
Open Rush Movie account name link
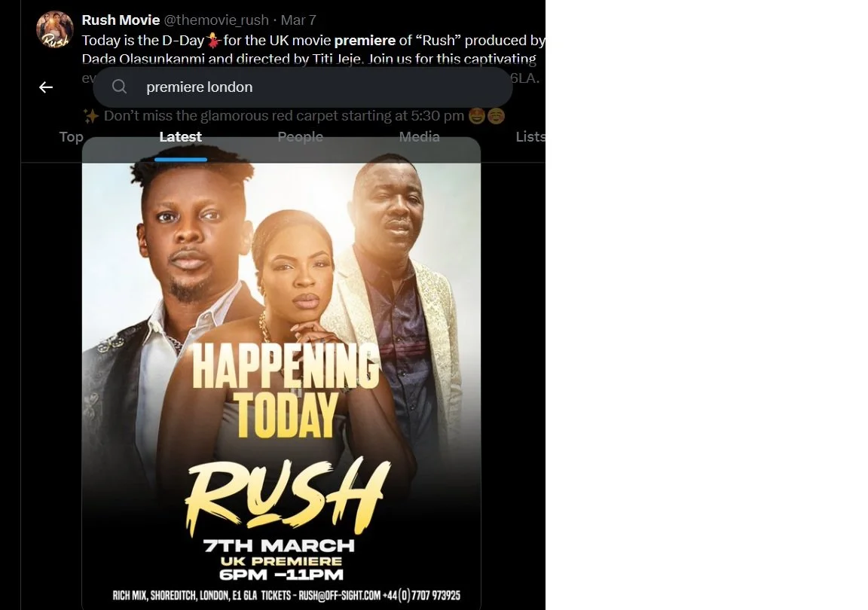tap(121, 20)
